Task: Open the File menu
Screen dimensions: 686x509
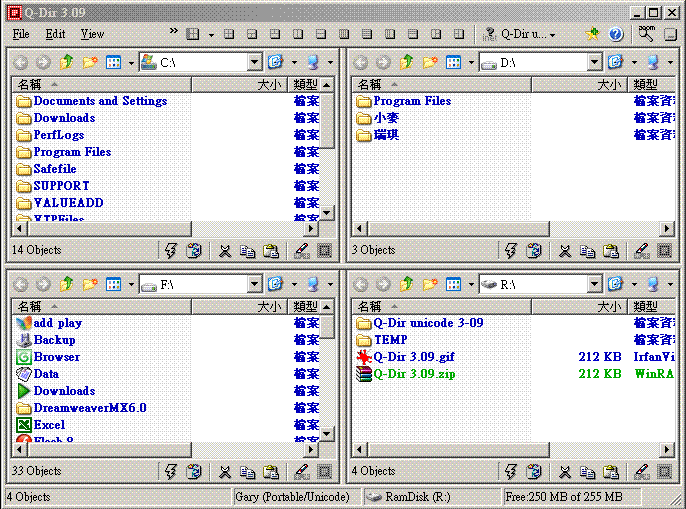Action: (21, 34)
